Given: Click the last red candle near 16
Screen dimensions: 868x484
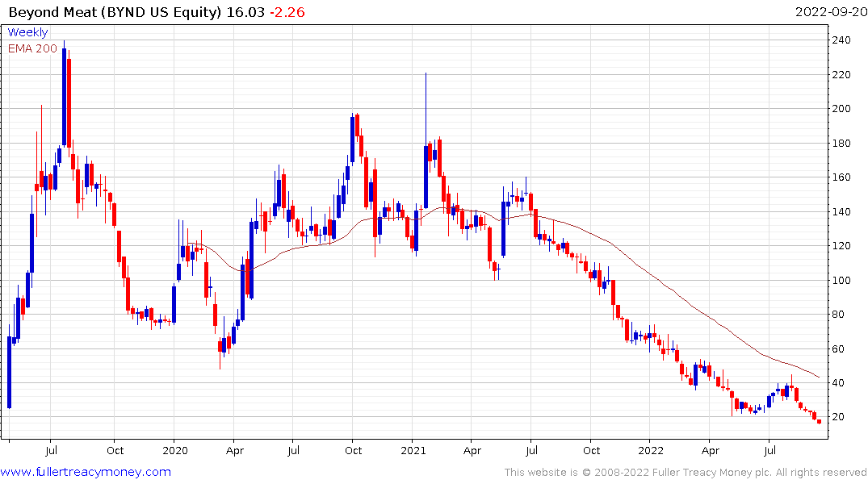Looking at the screenshot, I should point(820,422).
